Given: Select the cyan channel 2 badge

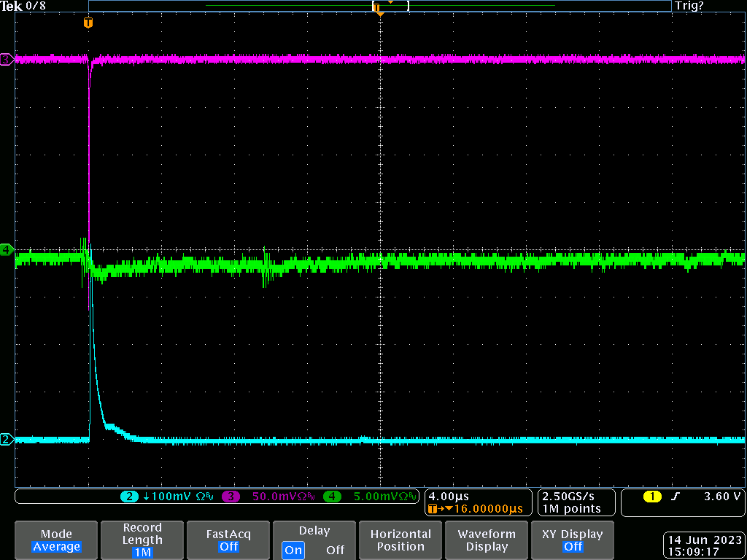Looking at the screenshot, I should click(x=129, y=497).
